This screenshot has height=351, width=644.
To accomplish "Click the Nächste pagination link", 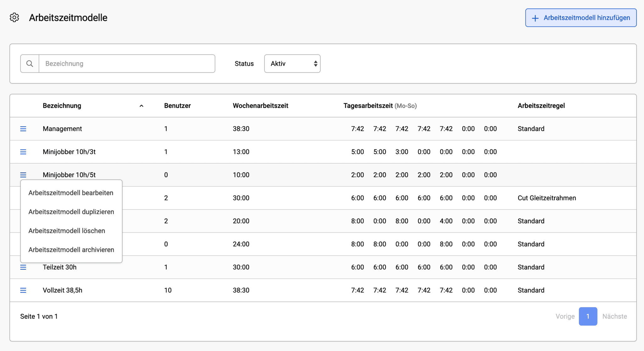I will coord(614,316).
